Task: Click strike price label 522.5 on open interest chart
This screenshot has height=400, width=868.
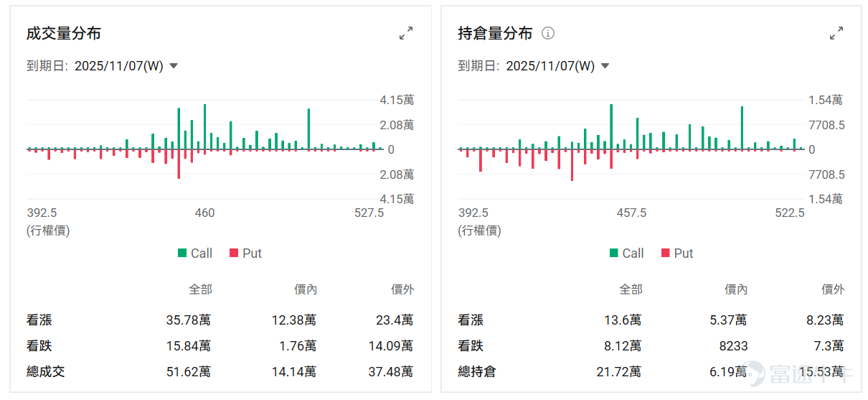Action: pos(790,213)
